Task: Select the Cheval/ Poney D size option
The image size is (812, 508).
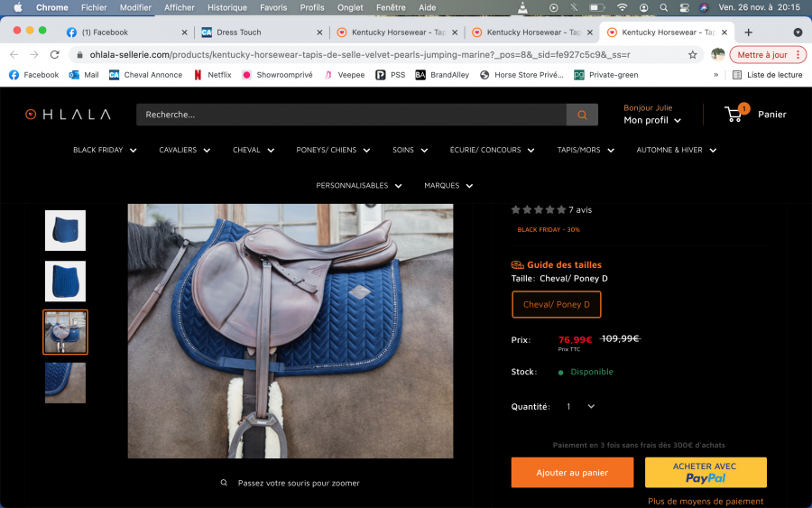Action: tap(556, 304)
